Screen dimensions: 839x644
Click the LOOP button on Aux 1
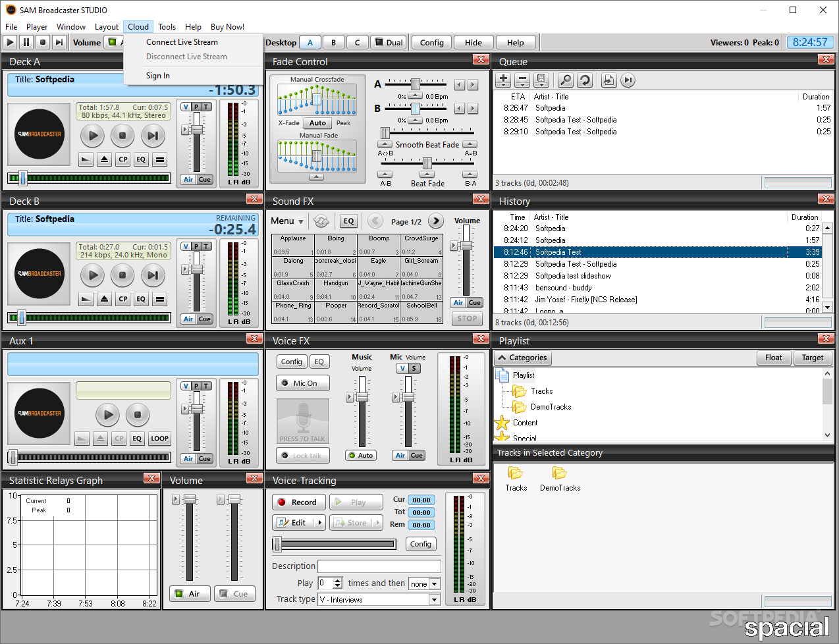160,439
